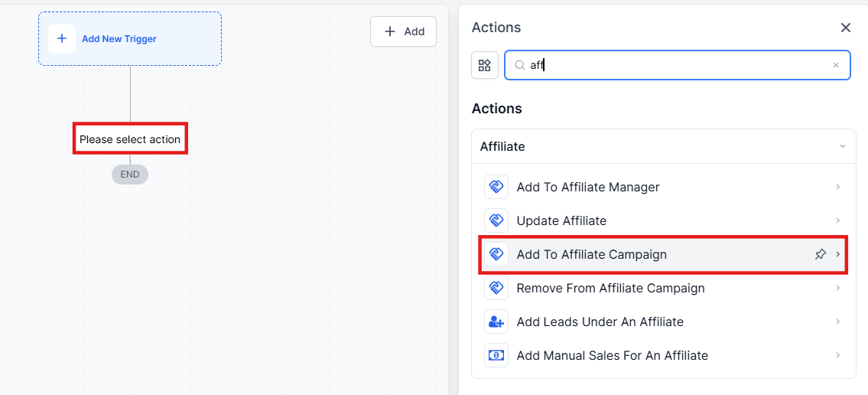Pin the Add To Affiliate Campaign action
Viewport: 868px width, 395px height.
820,254
